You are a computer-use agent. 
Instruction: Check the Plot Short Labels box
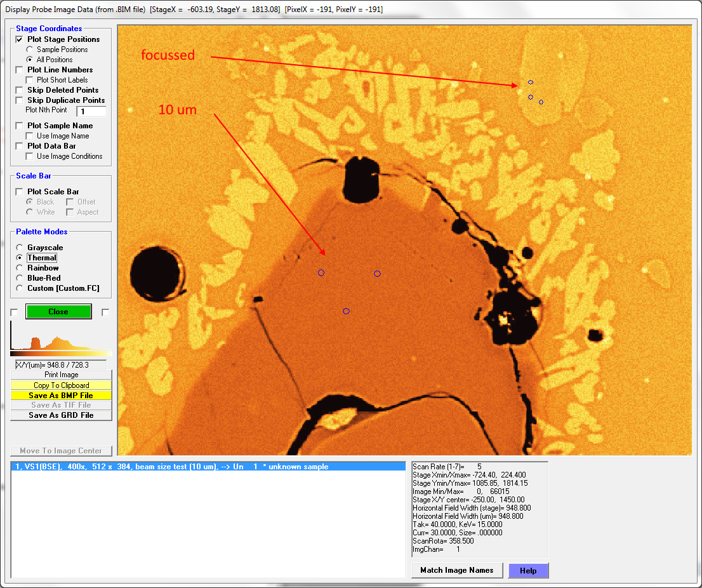pos(29,80)
